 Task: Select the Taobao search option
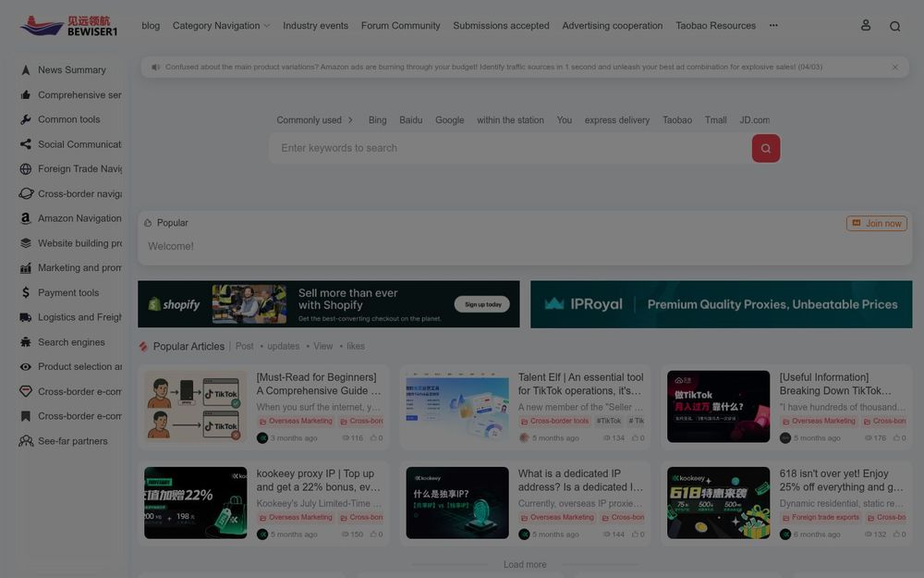point(677,120)
